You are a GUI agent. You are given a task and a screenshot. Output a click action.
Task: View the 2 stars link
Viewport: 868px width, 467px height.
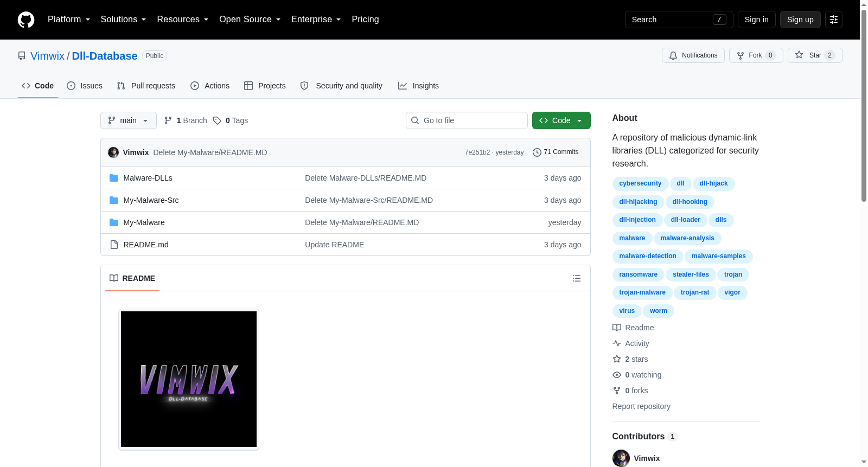pyautogui.click(x=630, y=359)
